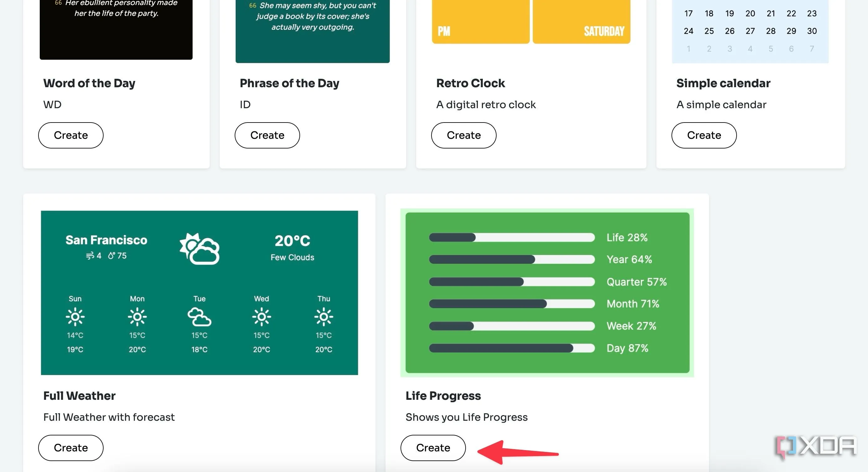Click Monday's sun forecast icon
Screen dimensions: 868x472
coord(137,317)
